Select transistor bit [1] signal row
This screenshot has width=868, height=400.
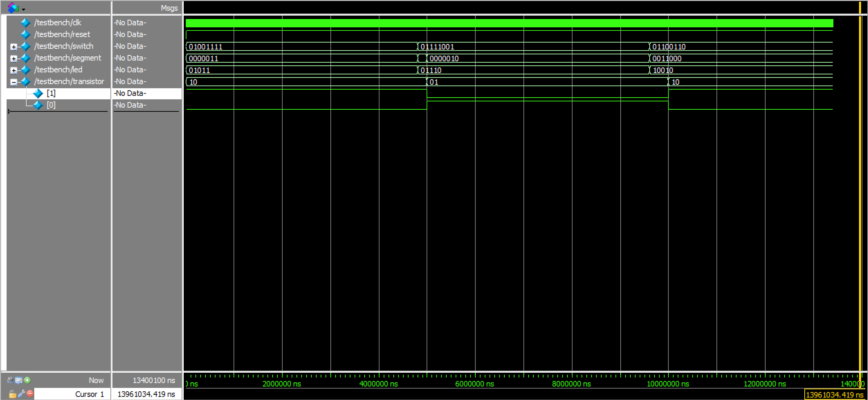pos(51,93)
